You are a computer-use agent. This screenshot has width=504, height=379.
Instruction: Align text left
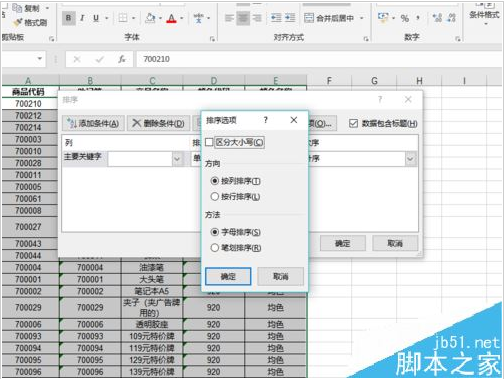229,18
